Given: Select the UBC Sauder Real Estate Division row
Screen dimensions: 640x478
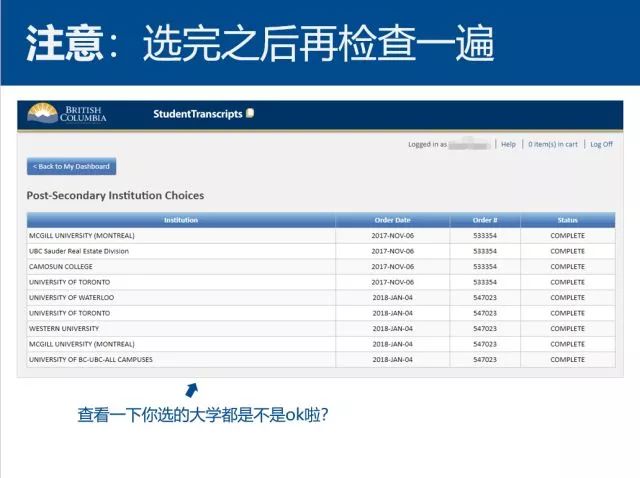Looking at the screenshot, I should 321,251.
